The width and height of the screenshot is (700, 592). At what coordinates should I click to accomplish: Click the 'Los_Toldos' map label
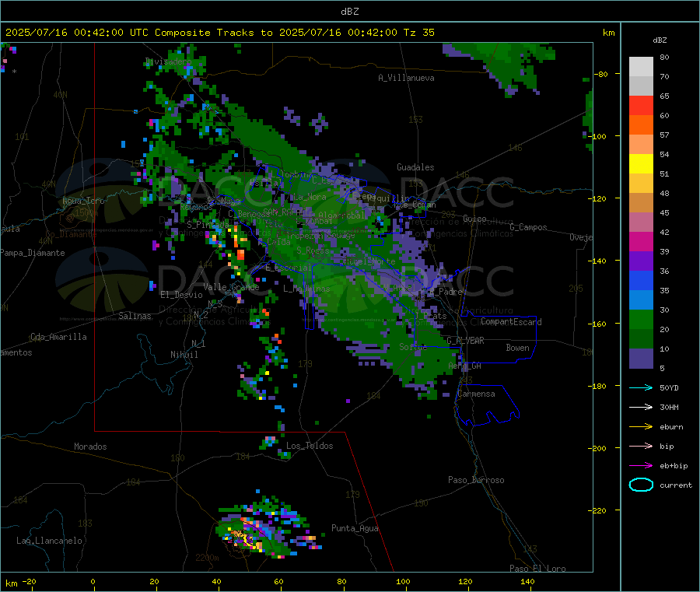(310, 446)
